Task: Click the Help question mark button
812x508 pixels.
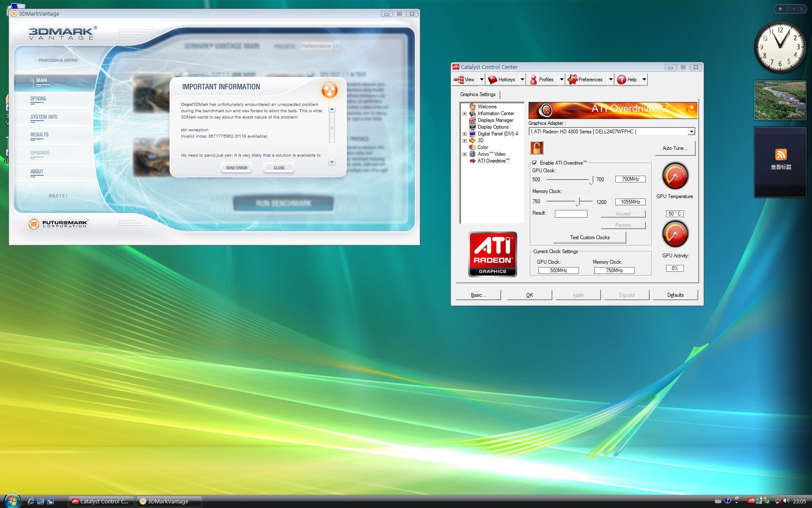Action: point(621,80)
